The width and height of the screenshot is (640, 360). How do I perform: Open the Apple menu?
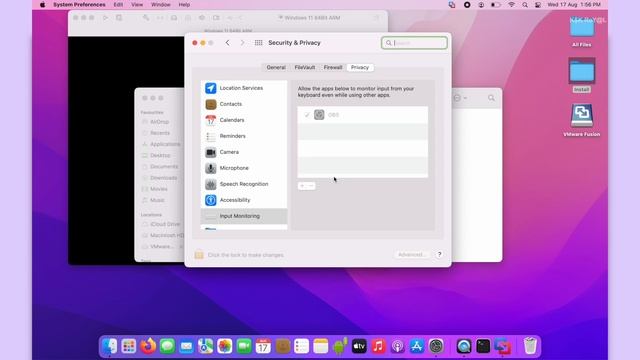[x=42, y=5]
